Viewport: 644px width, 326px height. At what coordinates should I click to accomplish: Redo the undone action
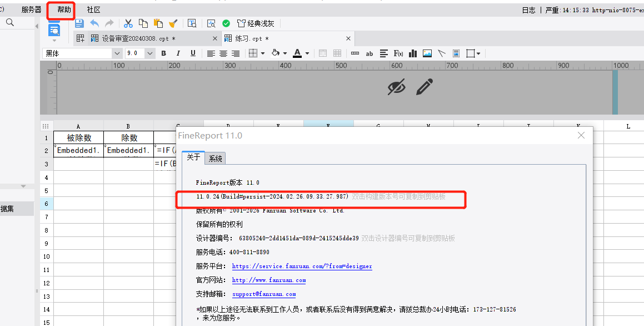point(109,23)
